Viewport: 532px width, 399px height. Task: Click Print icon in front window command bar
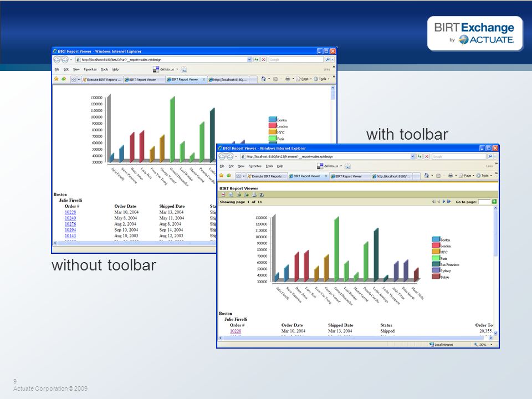click(x=451, y=176)
